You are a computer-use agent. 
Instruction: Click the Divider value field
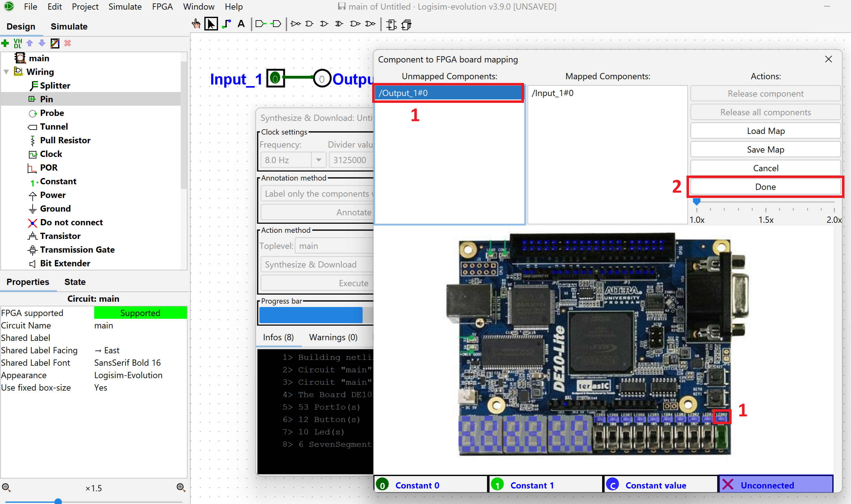click(351, 160)
